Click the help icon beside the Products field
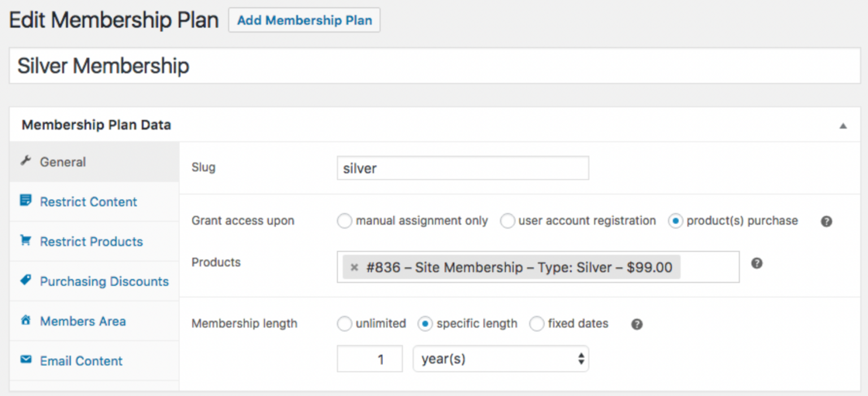 (x=756, y=263)
